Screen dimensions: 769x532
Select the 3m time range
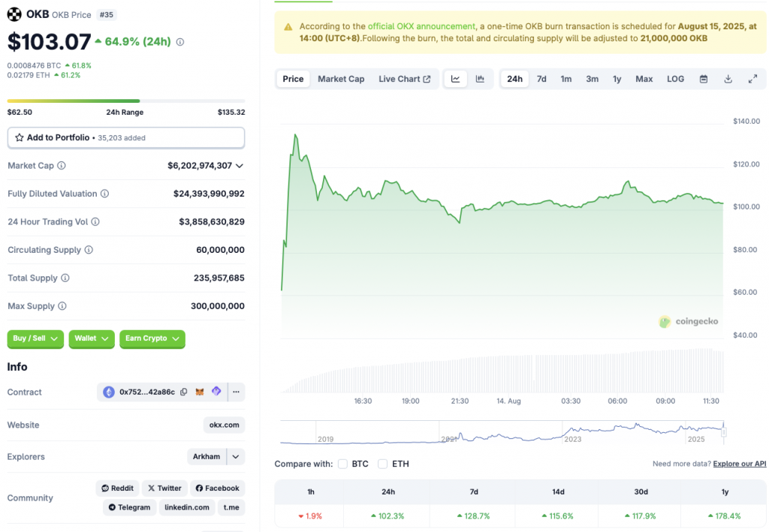(x=592, y=79)
